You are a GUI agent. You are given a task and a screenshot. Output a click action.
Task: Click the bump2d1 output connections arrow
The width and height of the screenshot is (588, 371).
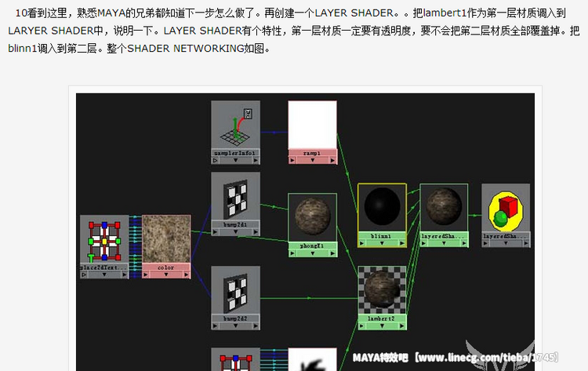click(256, 232)
